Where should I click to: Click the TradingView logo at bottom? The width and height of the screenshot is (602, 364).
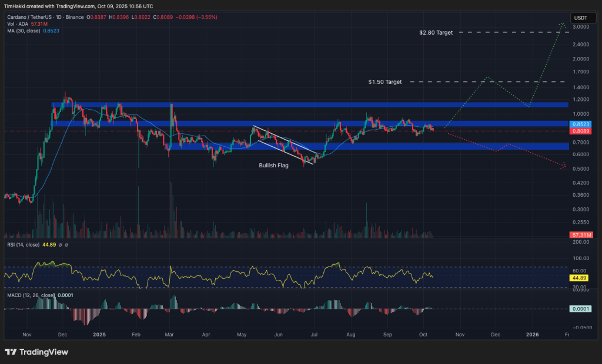(36, 352)
